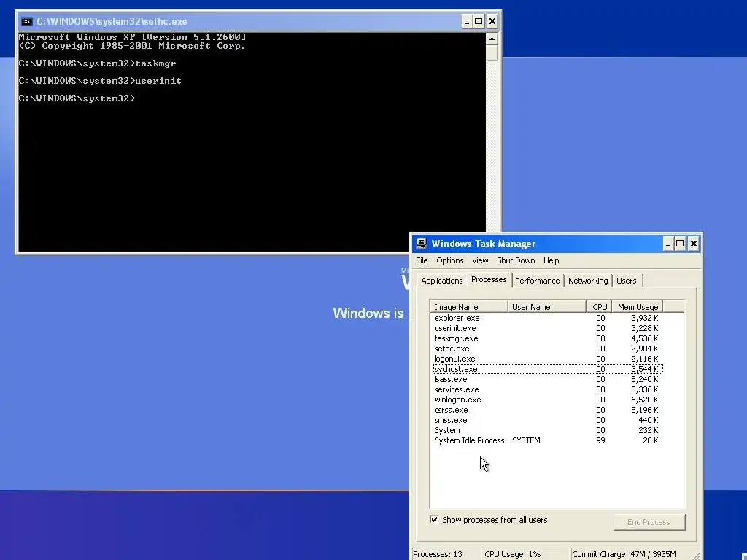Click Processes: 13 status bar entry
Image resolution: width=747 pixels, height=560 pixels.
coord(446,554)
